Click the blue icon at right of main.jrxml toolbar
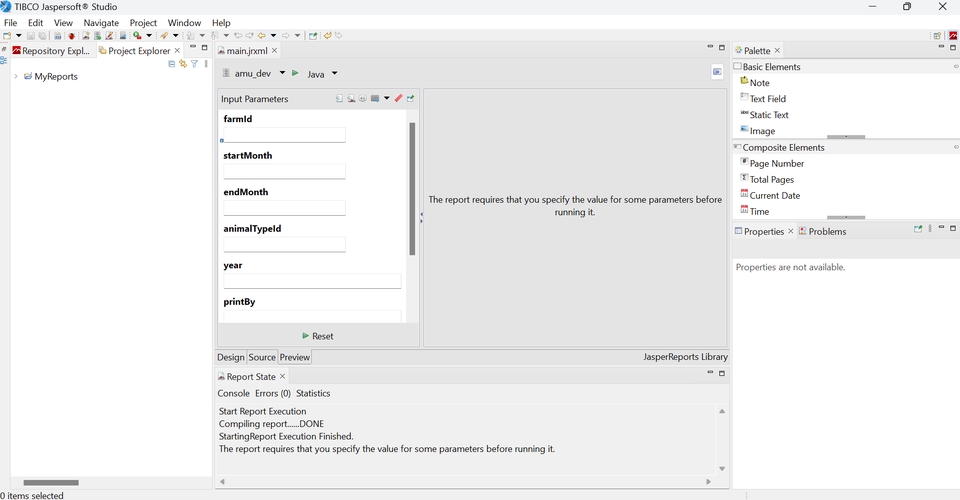960x500 pixels. [x=717, y=72]
